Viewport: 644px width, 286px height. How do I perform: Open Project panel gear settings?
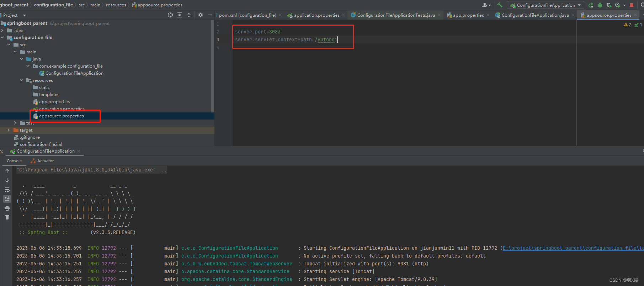tap(201, 15)
